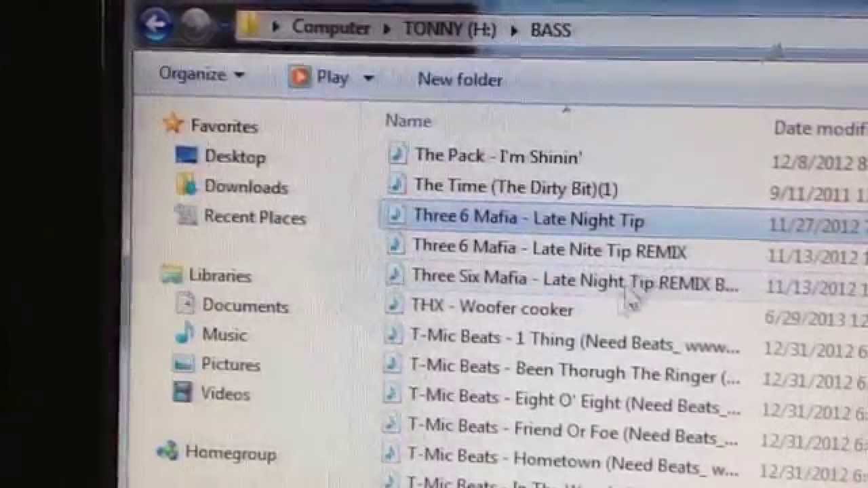Select Libraries in the navigation pane

click(220, 275)
